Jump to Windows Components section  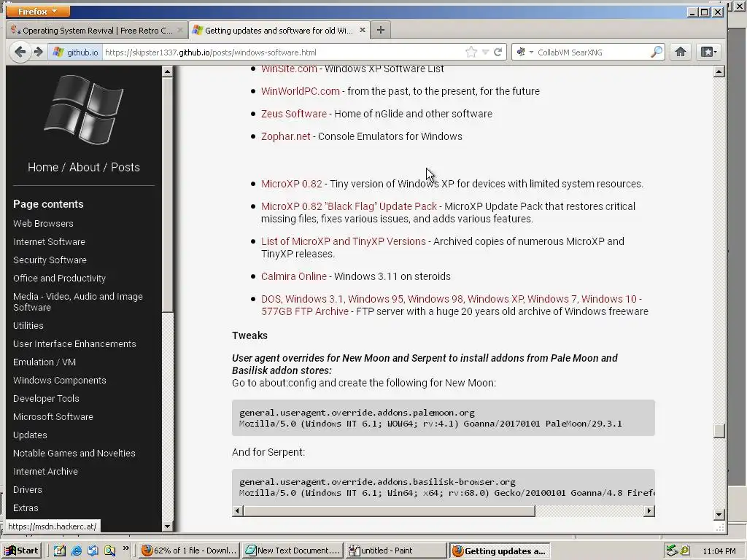point(60,381)
